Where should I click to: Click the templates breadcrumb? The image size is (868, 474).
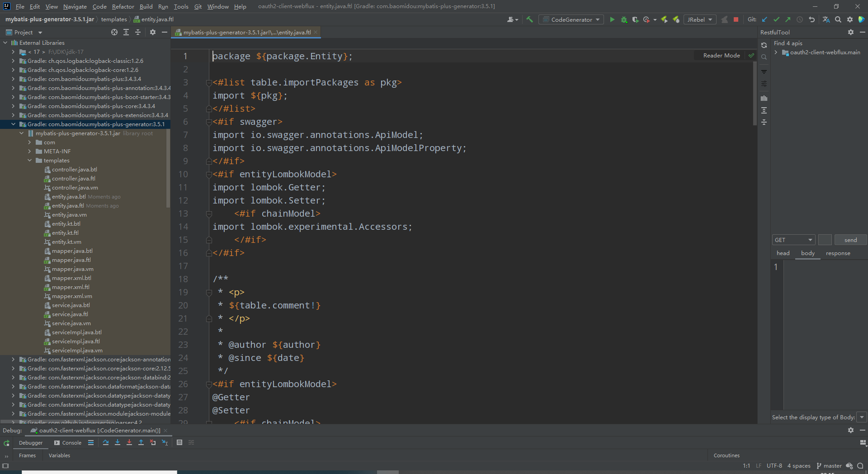point(114,19)
